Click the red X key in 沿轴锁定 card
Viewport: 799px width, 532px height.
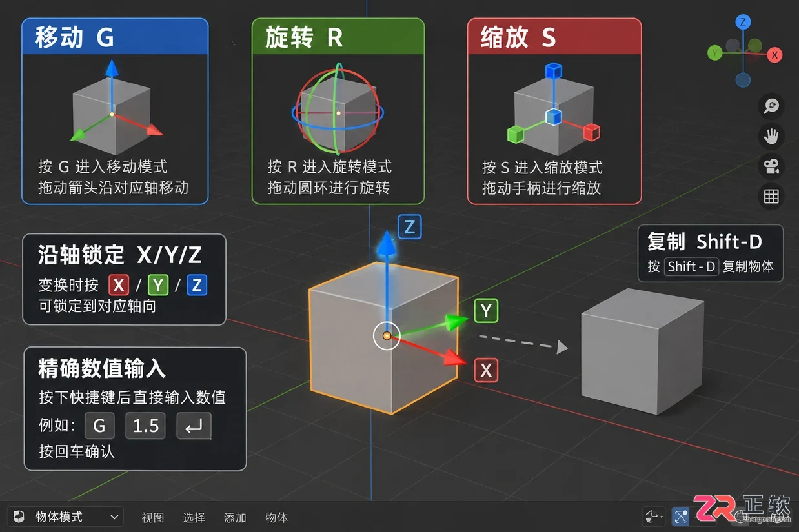coord(119,285)
